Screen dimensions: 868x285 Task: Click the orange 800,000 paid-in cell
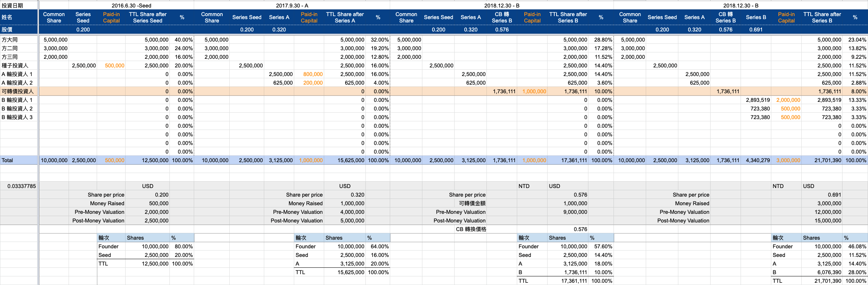309,74
